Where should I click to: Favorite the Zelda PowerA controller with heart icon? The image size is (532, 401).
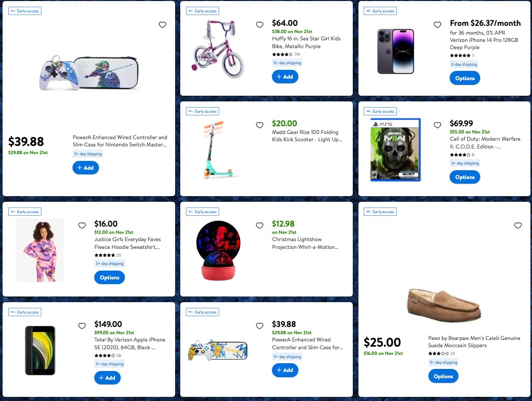[163, 25]
